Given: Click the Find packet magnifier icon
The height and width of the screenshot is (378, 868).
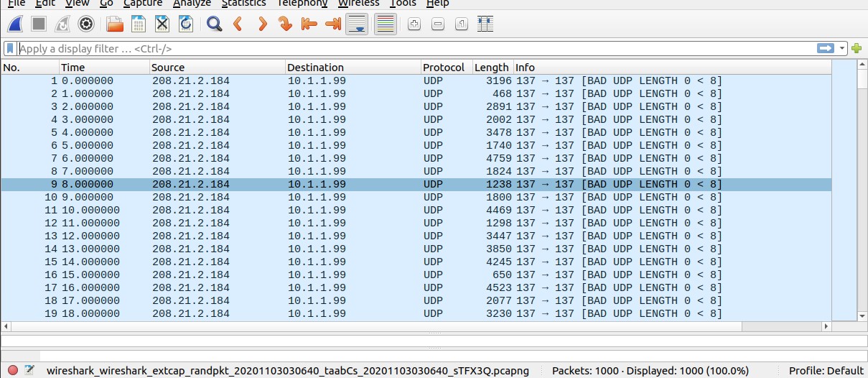Looking at the screenshot, I should click(214, 24).
